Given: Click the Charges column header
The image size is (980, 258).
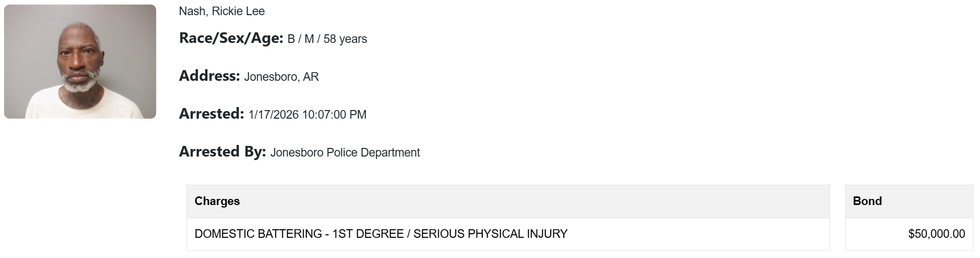Looking at the screenshot, I should point(217,201).
